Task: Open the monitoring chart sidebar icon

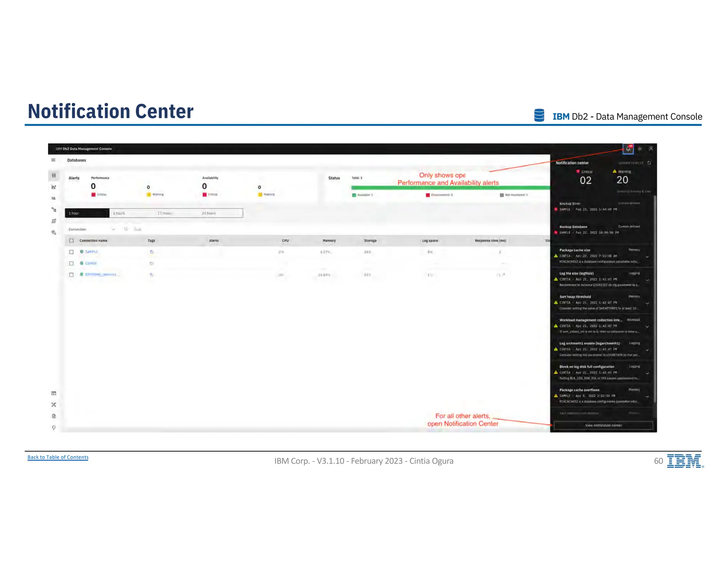Action: (x=54, y=187)
